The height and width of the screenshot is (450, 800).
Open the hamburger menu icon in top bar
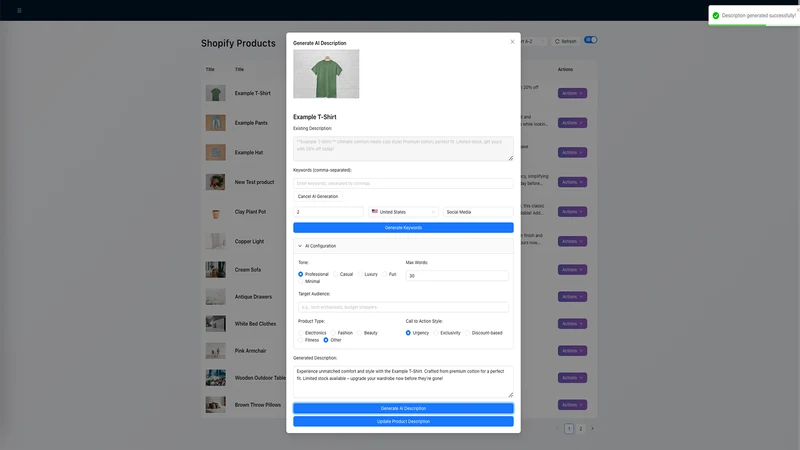click(x=19, y=10)
